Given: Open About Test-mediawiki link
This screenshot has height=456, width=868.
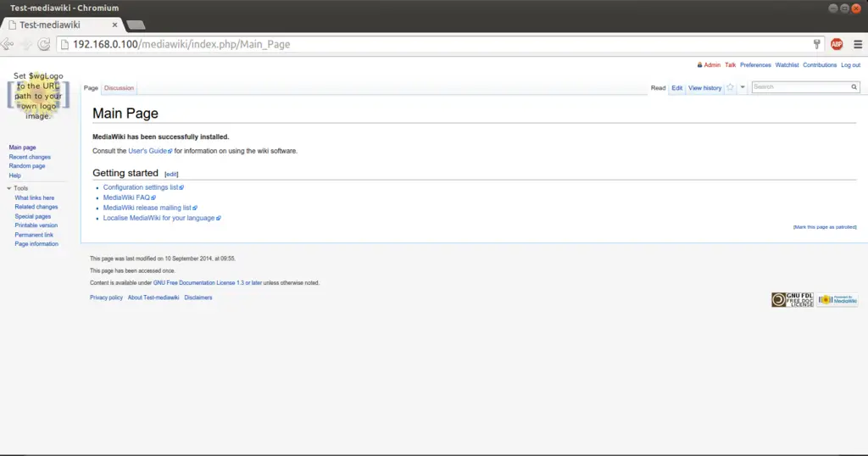Looking at the screenshot, I should [x=153, y=298].
